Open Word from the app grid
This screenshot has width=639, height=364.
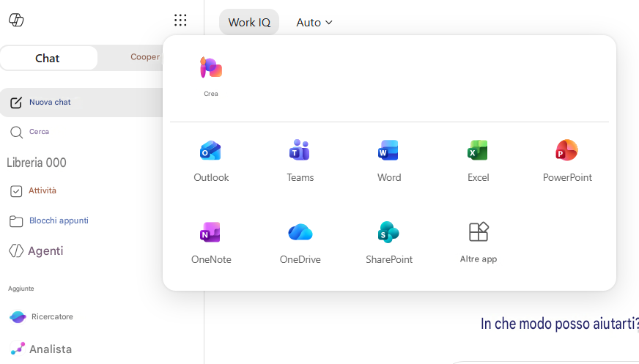click(x=389, y=150)
